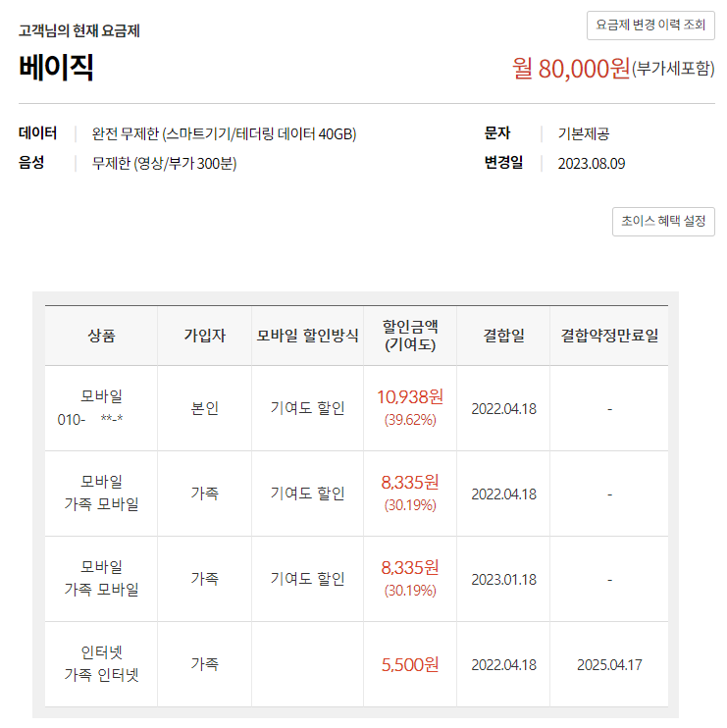This screenshot has width=727, height=728.
Task: Click the 5,500원 internet discount amount
Action: pos(410,665)
